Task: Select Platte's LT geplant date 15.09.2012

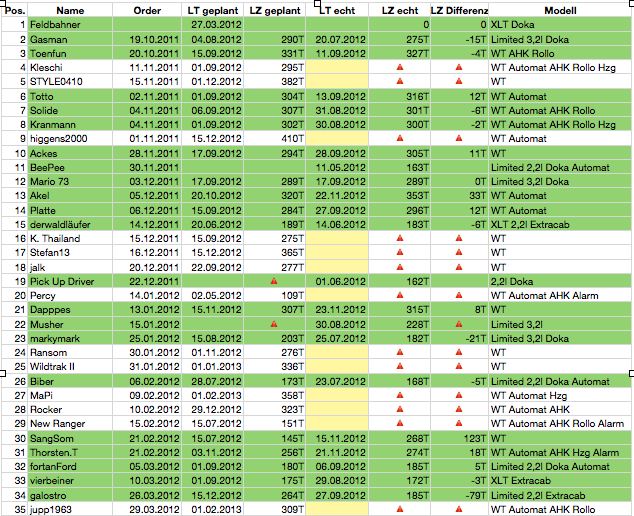Action: (x=216, y=210)
